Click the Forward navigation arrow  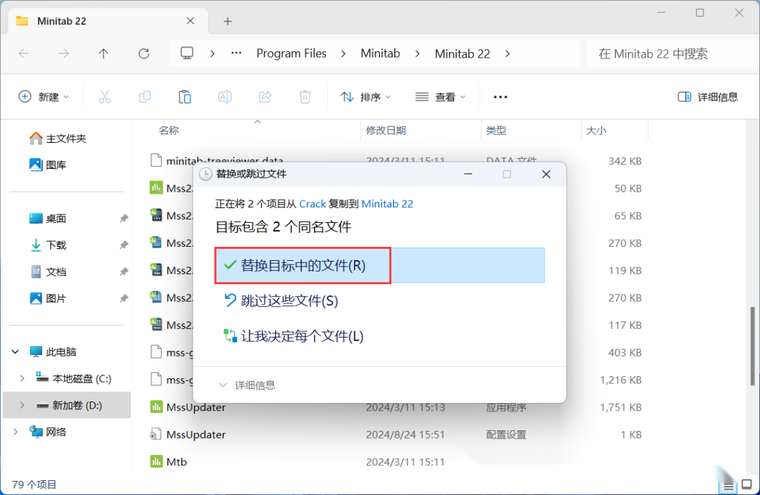click(x=63, y=53)
